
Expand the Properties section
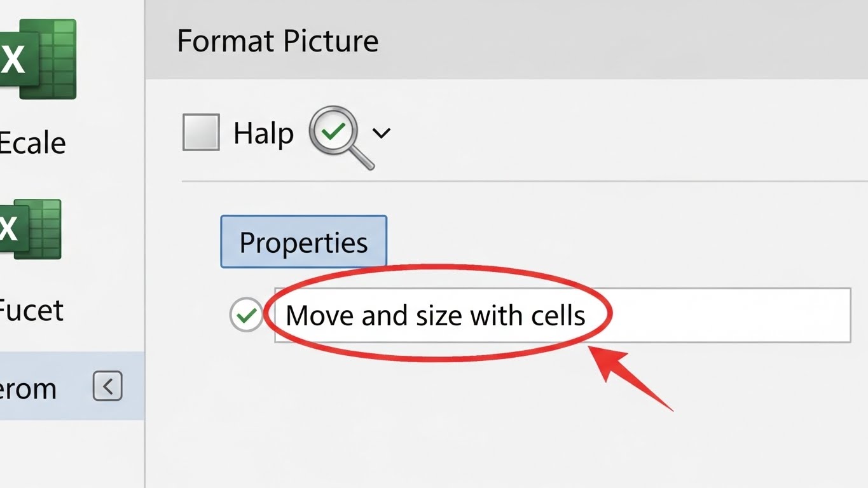pos(303,242)
